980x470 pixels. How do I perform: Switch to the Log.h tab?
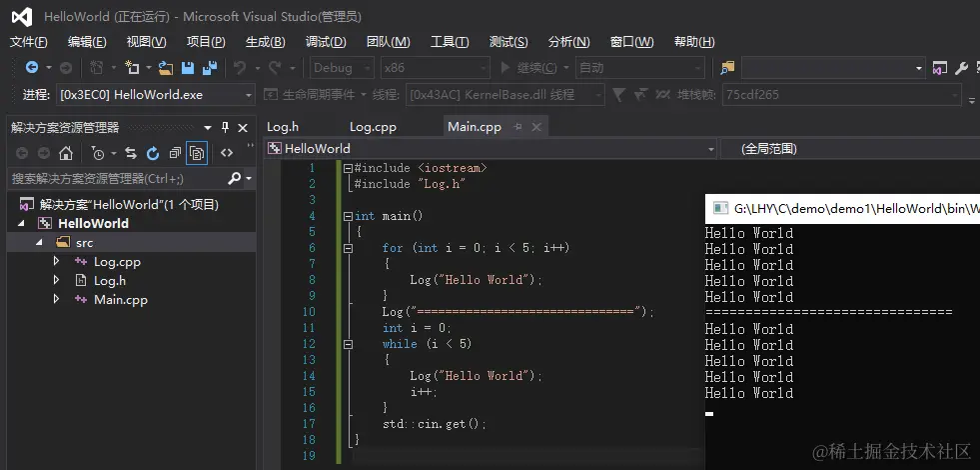283,127
